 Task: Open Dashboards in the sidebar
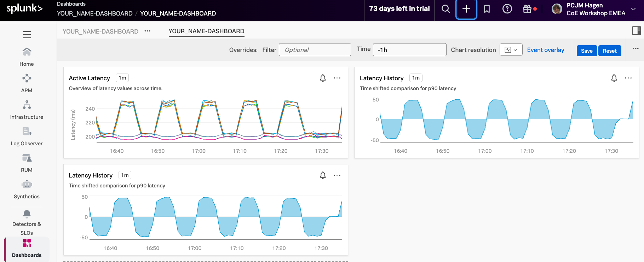point(27,248)
